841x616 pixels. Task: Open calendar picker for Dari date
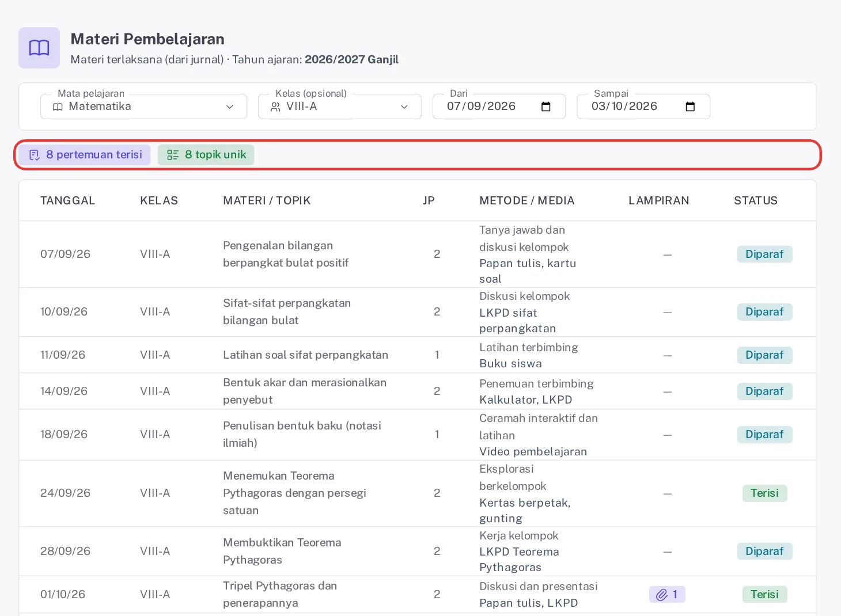pos(546,107)
